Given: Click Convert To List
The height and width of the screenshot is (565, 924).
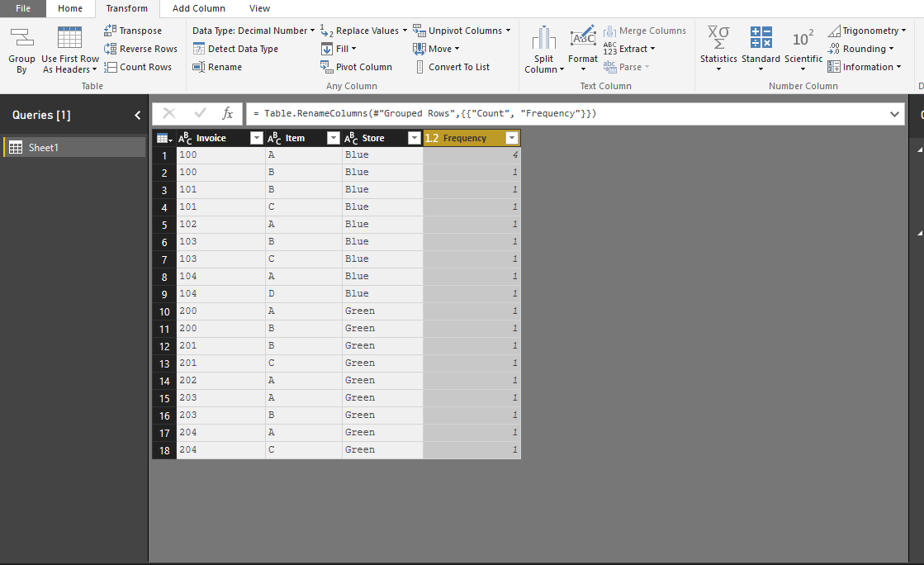Looking at the screenshot, I should pyautogui.click(x=453, y=67).
